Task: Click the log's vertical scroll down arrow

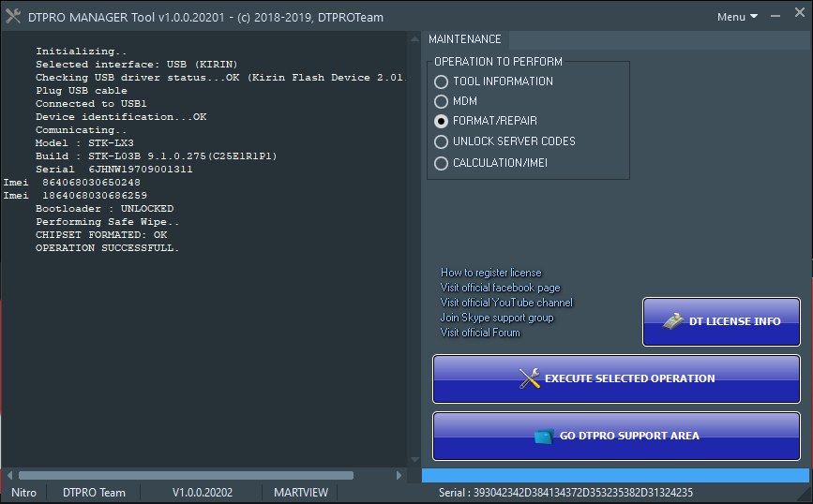Action: point(414,459)
